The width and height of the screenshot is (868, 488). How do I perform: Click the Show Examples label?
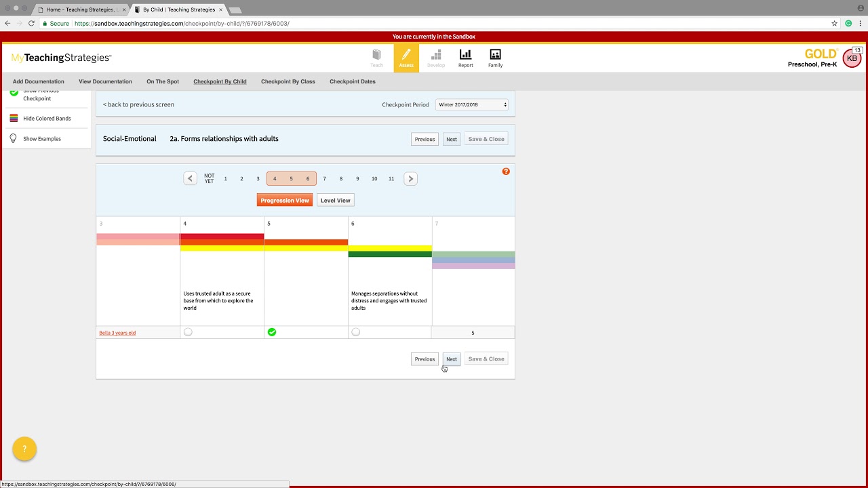pos(42,139)
